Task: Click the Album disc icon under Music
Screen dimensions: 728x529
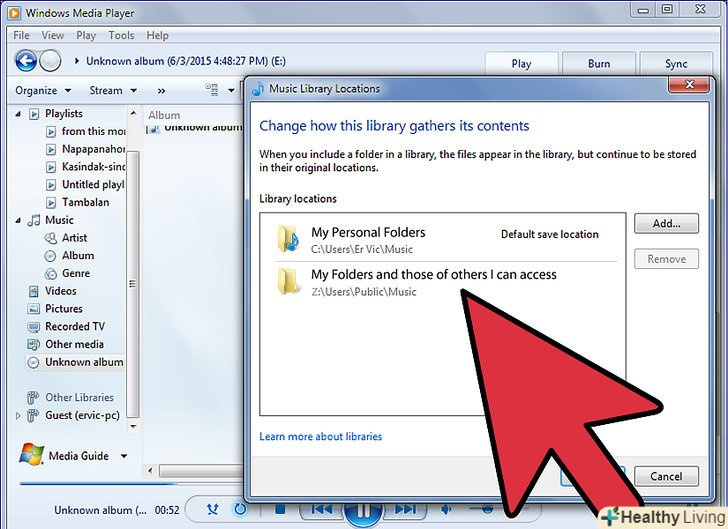Action: click(50, 256)
